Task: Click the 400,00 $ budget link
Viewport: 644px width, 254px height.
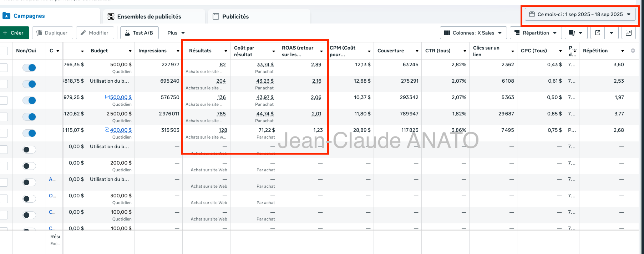Action: [121, 130]
